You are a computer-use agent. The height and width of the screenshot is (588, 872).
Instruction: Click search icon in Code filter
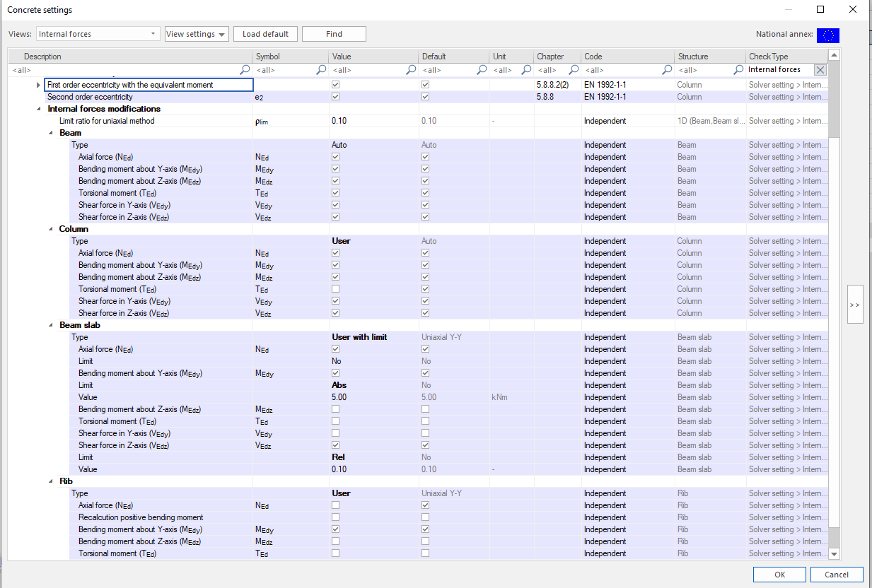click(667, 70)
